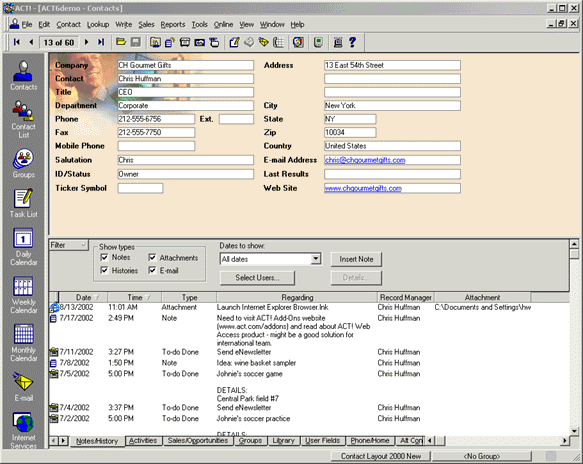
Task: Open E-mail in the sidebar
Action: point(23,387)
